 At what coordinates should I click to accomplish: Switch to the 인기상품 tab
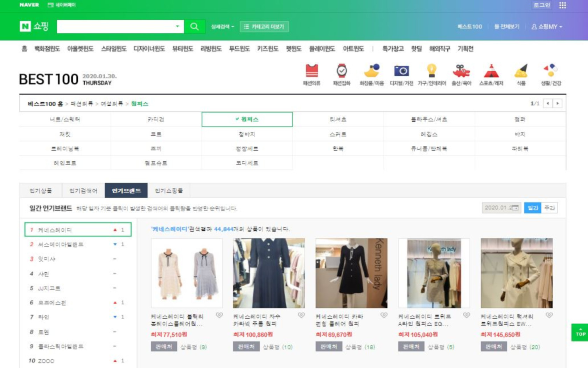41,191
